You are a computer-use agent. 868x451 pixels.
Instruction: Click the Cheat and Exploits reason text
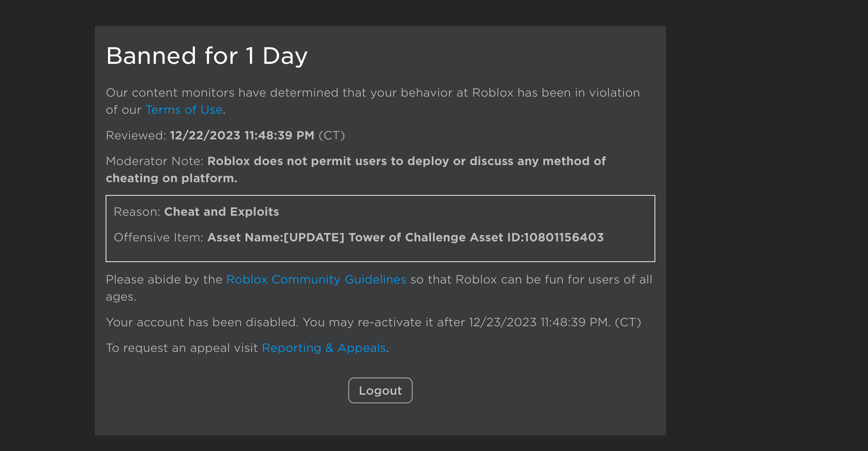(x=221, y=212)
